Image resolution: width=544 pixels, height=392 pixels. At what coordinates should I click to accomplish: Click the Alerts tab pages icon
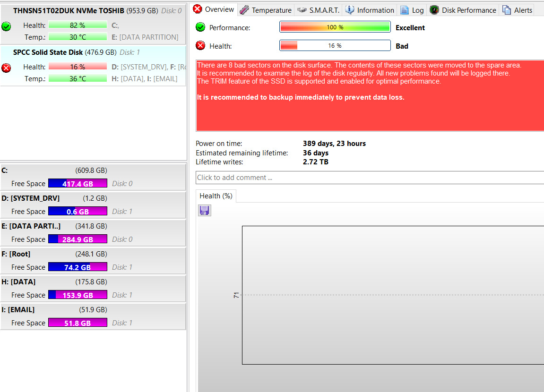(507, 10)
